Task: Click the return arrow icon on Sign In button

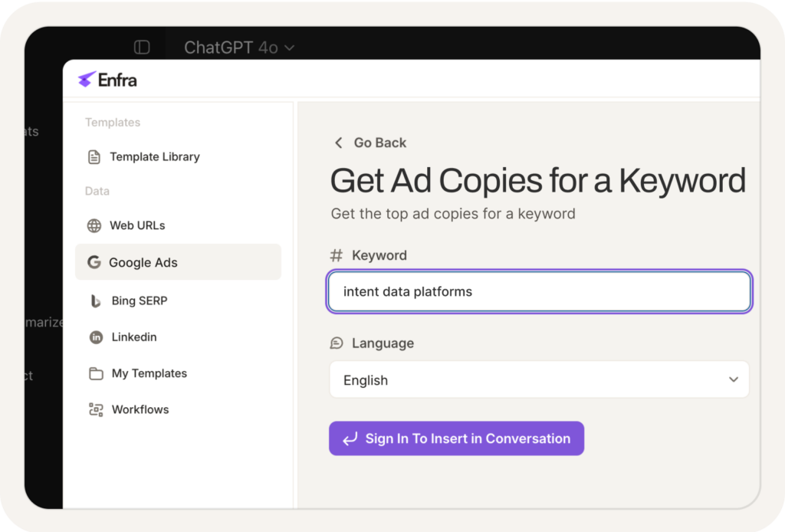Action: (350, 439)
